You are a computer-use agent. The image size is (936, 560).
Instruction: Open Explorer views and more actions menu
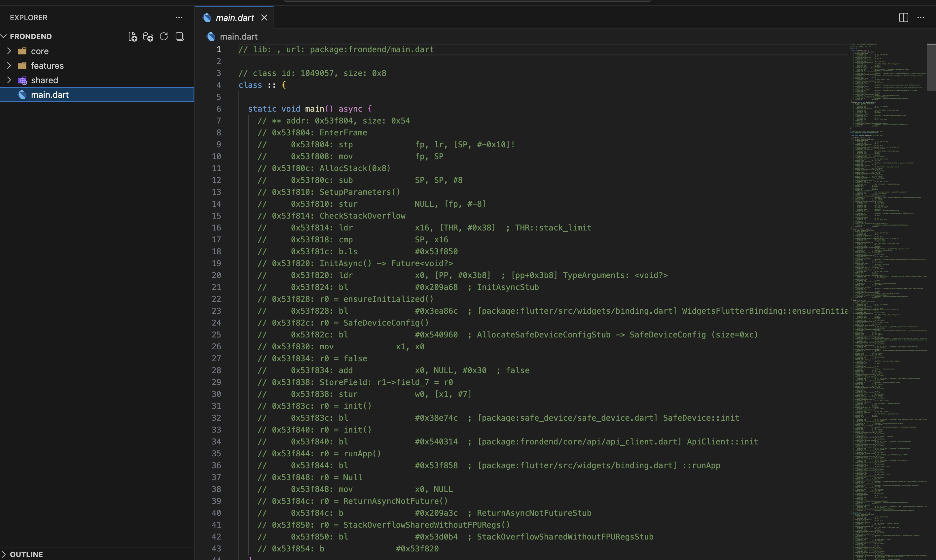coord(179,17)
